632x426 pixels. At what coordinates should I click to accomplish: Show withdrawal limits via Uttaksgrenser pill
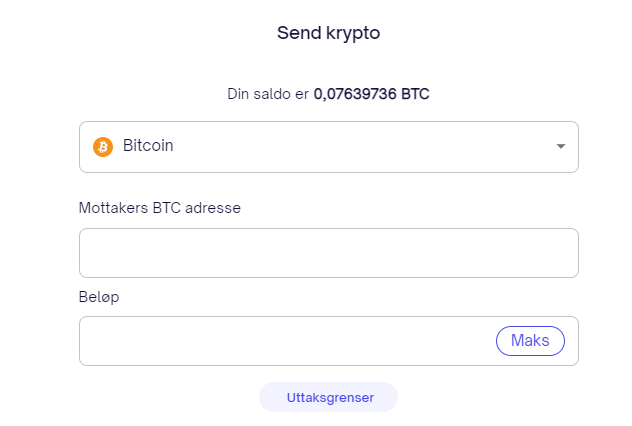[329, 397]
